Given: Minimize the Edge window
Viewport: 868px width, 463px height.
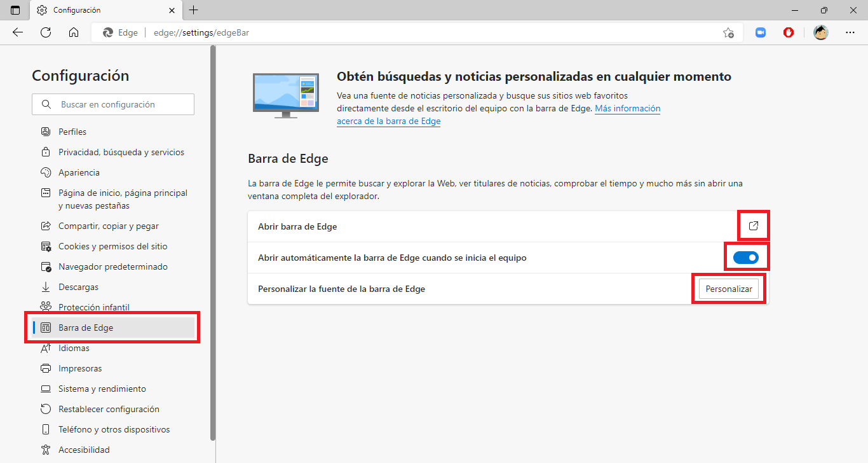Looking at the screenshot, I should [795, 10].
